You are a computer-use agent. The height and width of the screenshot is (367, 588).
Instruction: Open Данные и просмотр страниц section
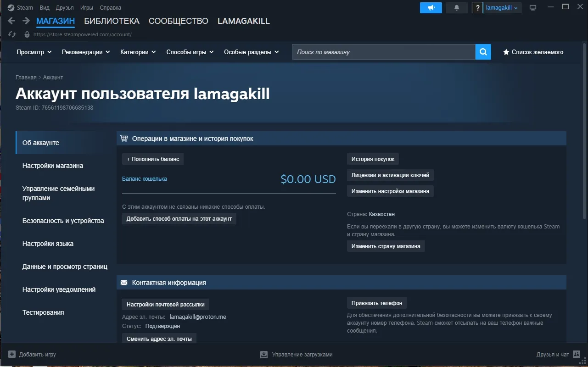(66, 267)
